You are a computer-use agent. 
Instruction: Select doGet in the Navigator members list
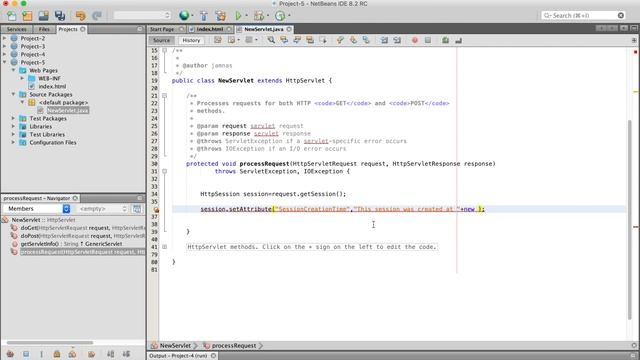(78, 228)
